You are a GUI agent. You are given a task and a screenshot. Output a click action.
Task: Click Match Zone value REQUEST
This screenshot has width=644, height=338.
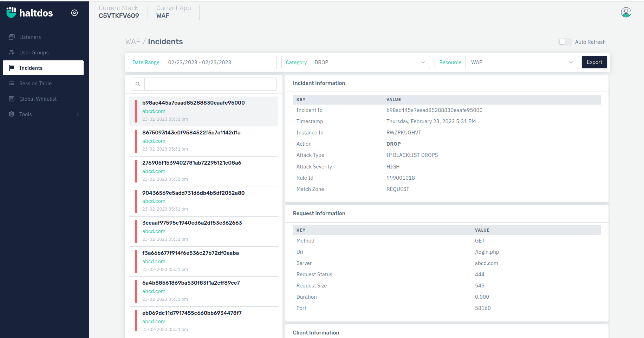398,189
